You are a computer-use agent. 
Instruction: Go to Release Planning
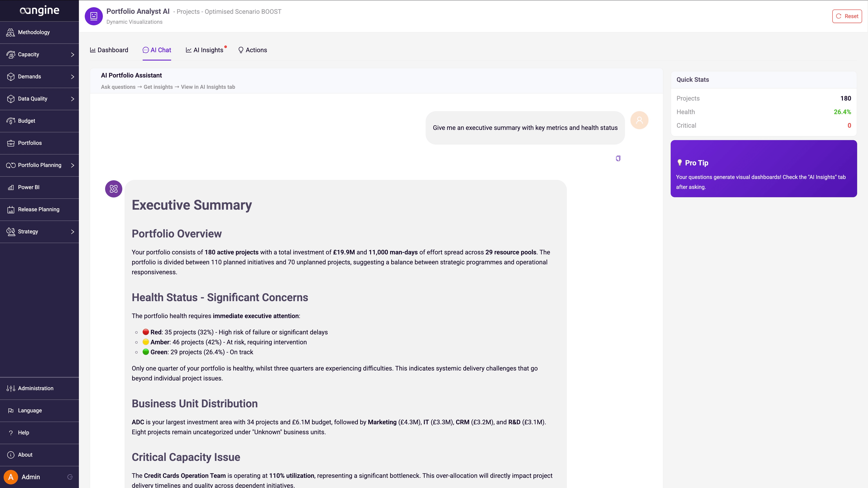click(x=39, y=209)
